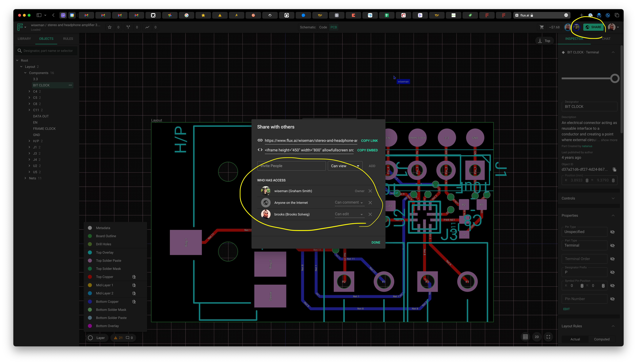
Task: Toggle lock on Mid-Layer 2
Action: [x=134, y=293]
